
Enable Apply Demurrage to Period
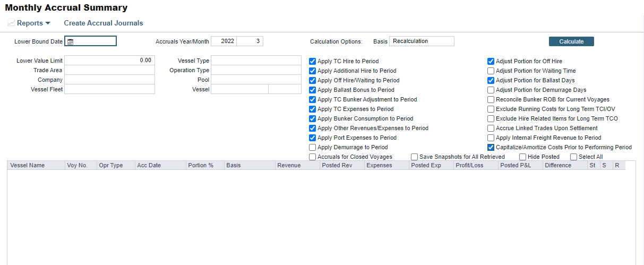coord(313,148)
